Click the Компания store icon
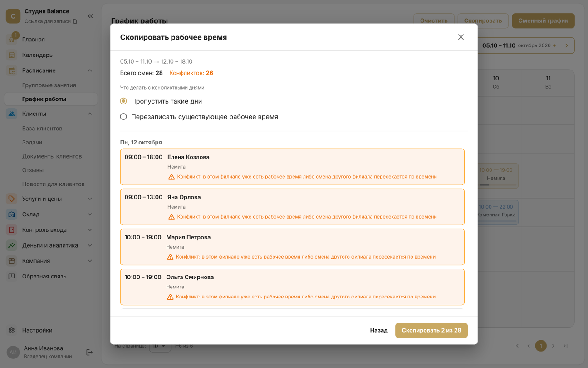 pos(12,261)
